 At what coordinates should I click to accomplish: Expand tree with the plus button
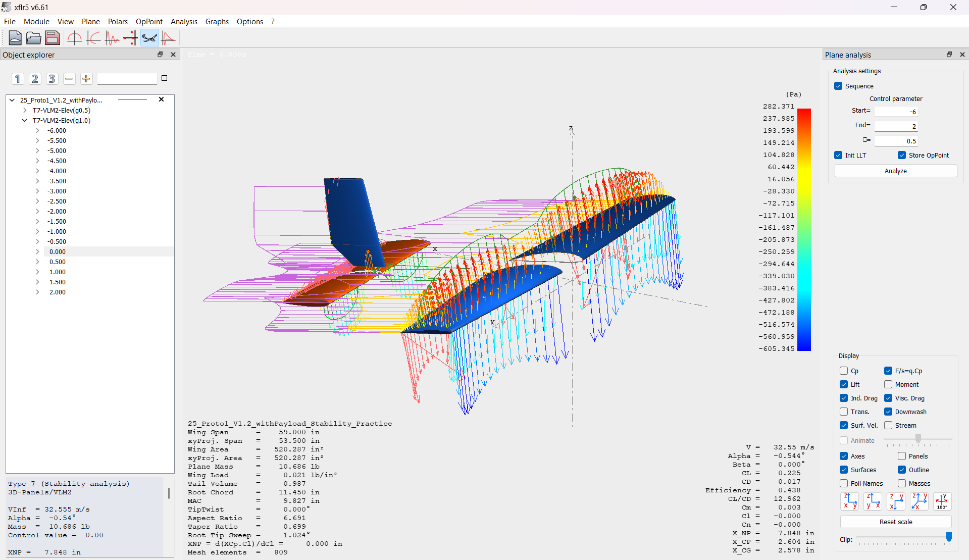pyautogui.click(x=86, y=79)
